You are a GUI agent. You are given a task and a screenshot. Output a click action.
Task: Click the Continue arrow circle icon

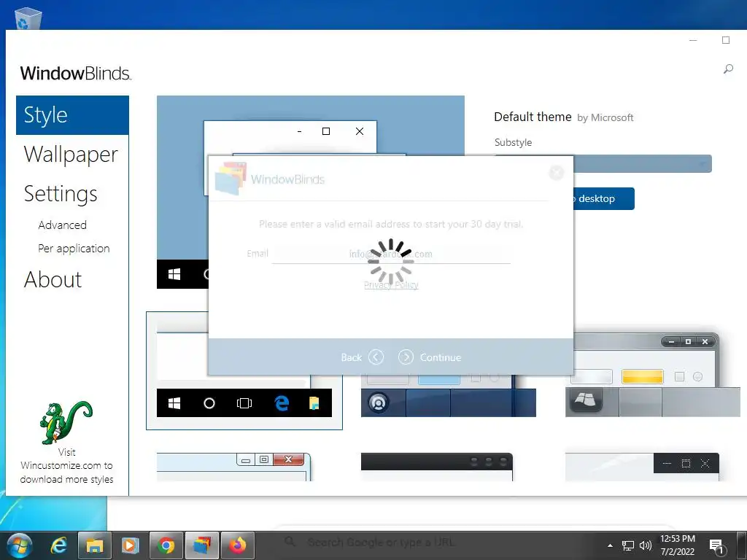406,357
